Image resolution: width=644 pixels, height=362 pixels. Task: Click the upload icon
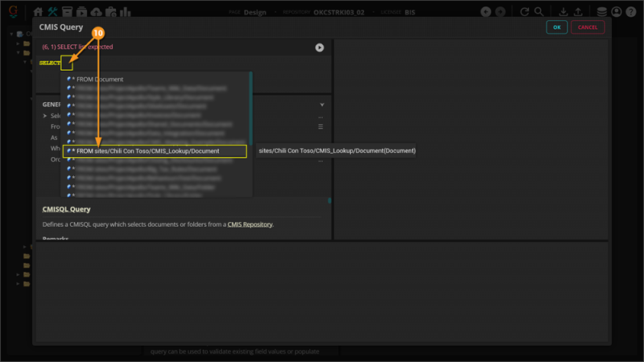click(x=578, y=12)
